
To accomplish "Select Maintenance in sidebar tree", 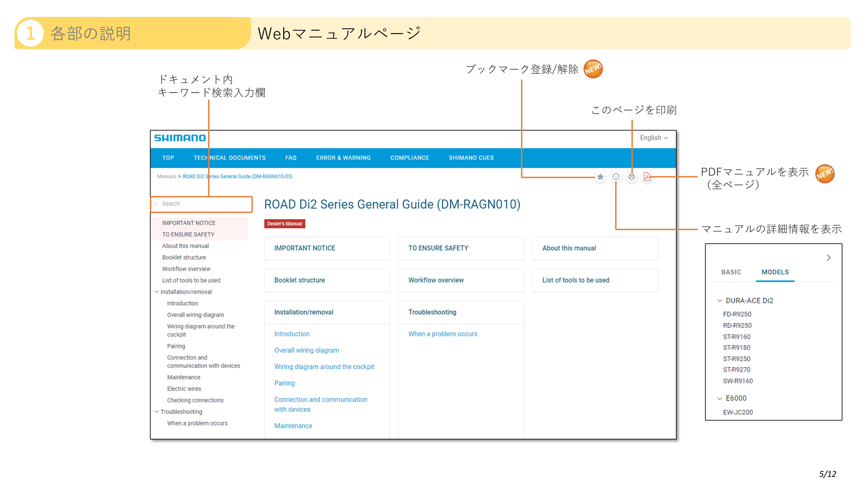I will 184,377.
